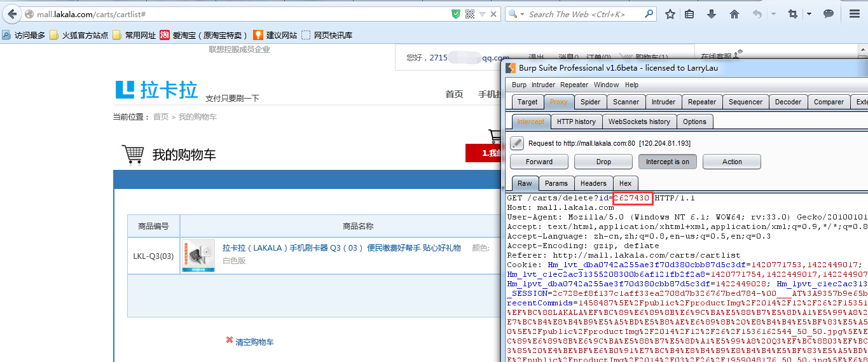Switch to the Intruder tool tab
868x362 pixels.
[663, 102]
